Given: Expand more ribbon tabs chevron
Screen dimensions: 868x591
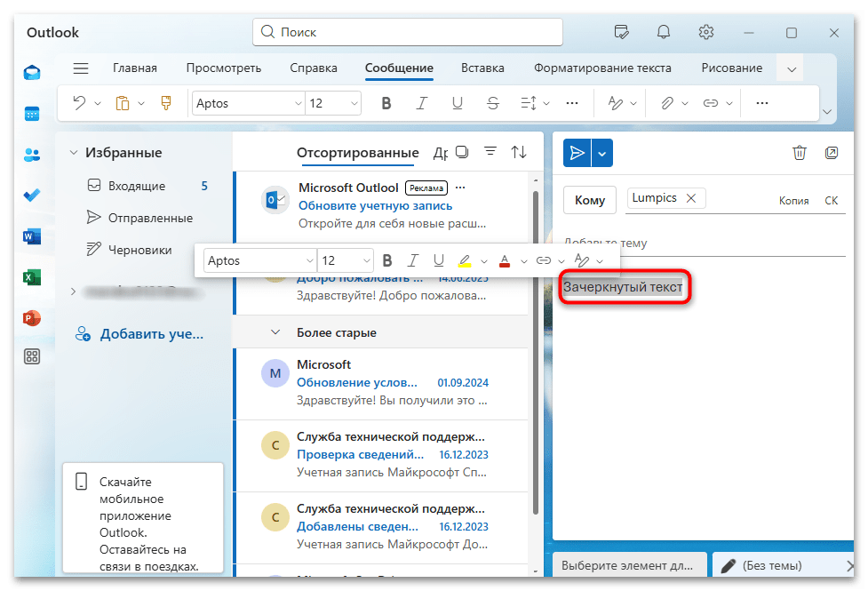Looking at the screenshot, I should coord(792,68).
